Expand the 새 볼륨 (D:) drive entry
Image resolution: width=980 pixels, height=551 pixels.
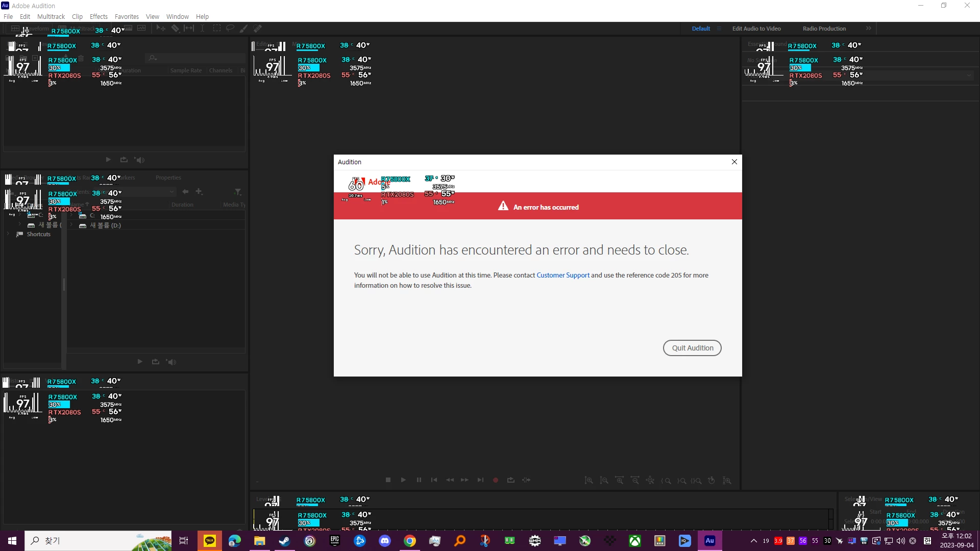71,225
